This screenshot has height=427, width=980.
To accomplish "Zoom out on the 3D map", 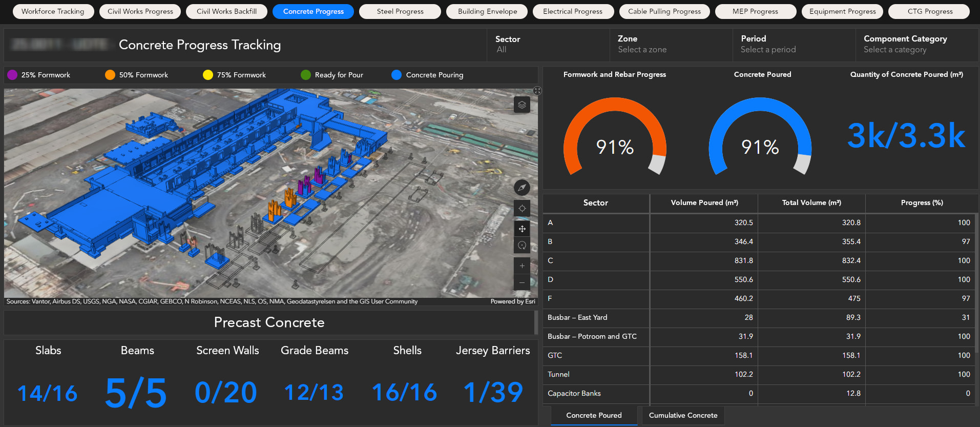I will [522, 282].
